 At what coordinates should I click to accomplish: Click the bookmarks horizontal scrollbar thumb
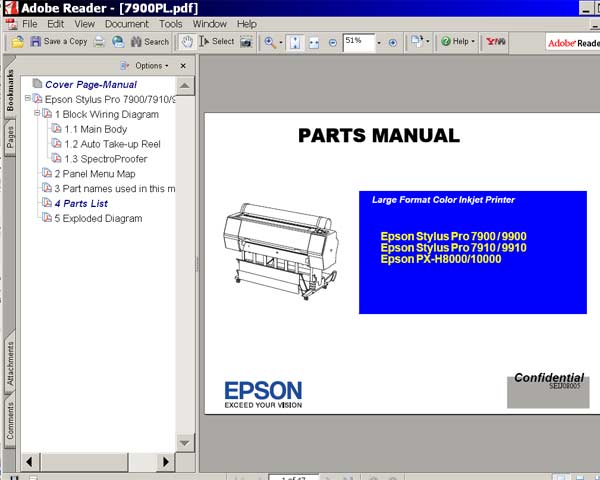84,462
